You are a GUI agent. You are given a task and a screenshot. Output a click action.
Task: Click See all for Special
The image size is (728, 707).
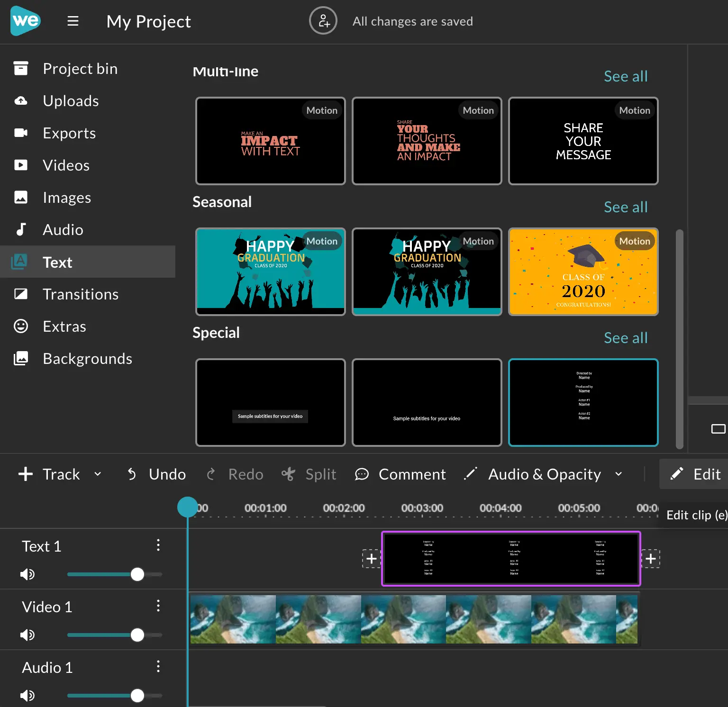[626, 338]
